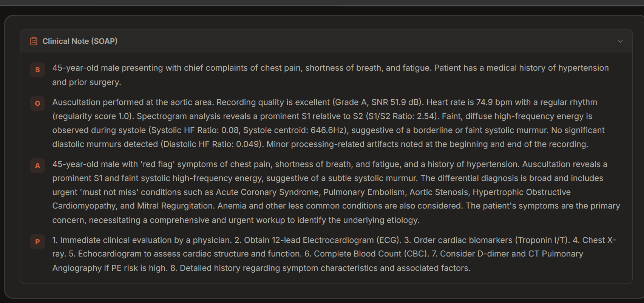Viewport: 644px width, 303px height.
Task: Click "Immediate clinical evaluation by a physician"
Action: tap(145, 240)
